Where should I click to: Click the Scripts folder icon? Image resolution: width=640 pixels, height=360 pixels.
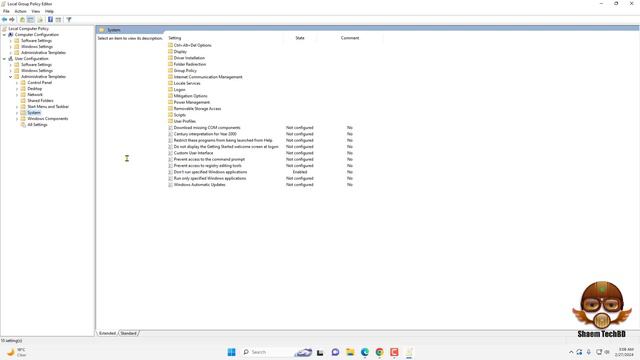tap(171, 115)
